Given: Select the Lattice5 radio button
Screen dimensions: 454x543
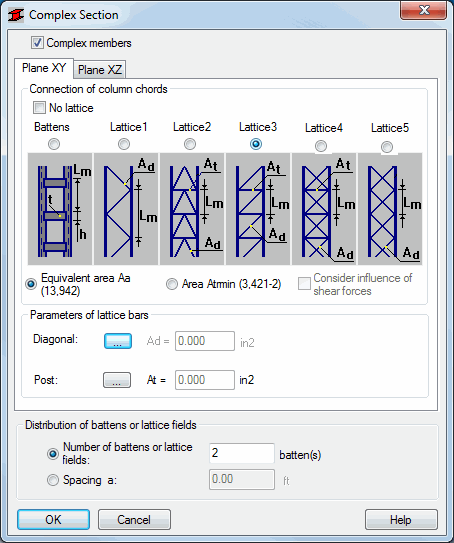Looking at the screenshot, I should click(x=387, y=147).
